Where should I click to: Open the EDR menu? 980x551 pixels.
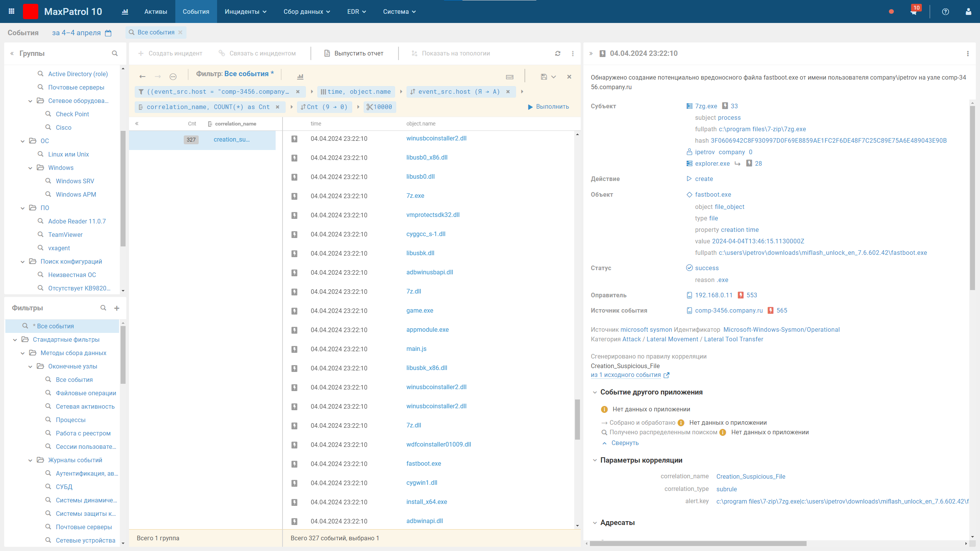[x=356, y=11]
